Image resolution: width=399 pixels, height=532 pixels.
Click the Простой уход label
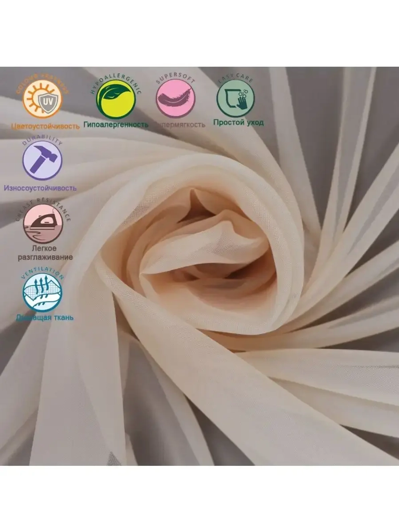[x=238, y=123]
